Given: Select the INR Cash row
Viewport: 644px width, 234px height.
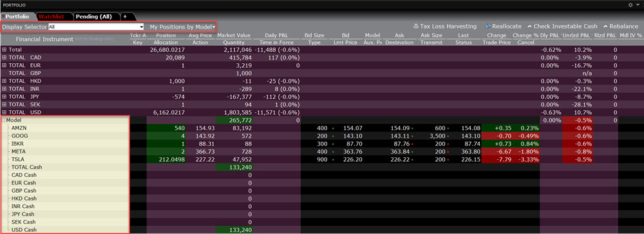Looking at the screenshot, I should pyautogui.click(x=66, y=206).
